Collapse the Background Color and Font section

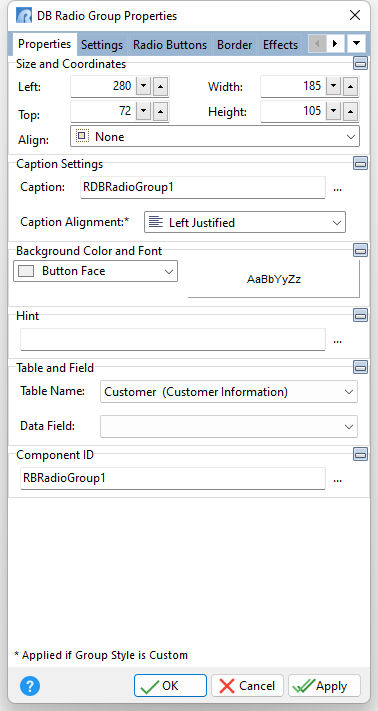tap(360, 250)
